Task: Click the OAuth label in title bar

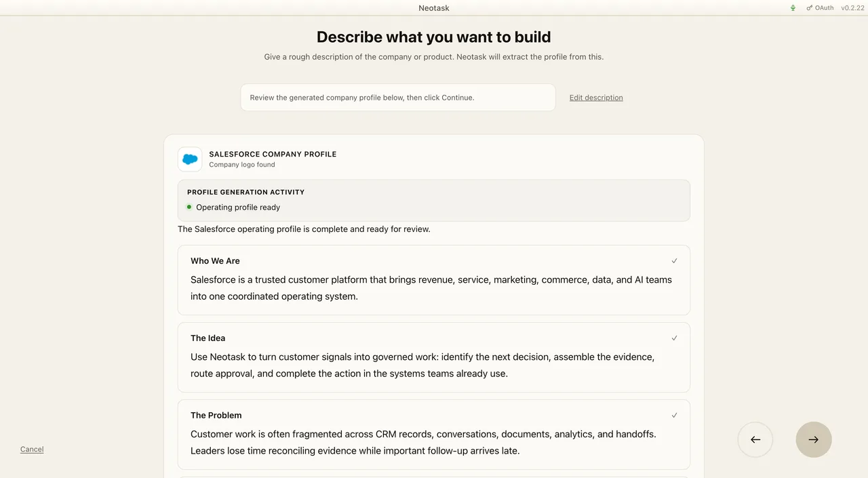Action: (825, 8)
